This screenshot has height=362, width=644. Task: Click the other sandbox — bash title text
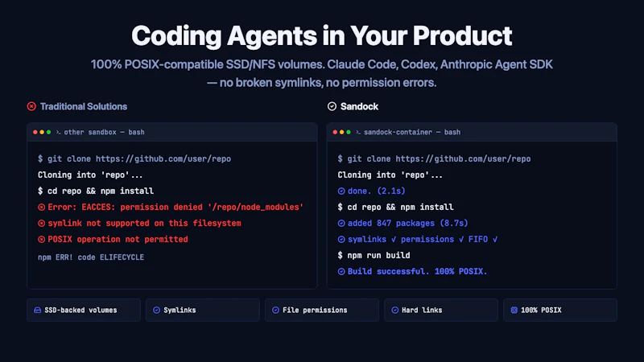tap(105, 132)
